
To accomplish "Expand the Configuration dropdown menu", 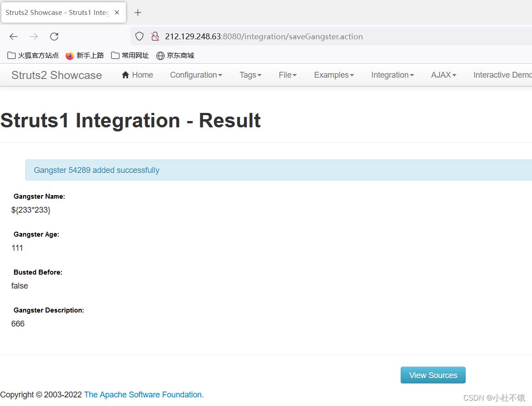I will (x=196, y=75).
